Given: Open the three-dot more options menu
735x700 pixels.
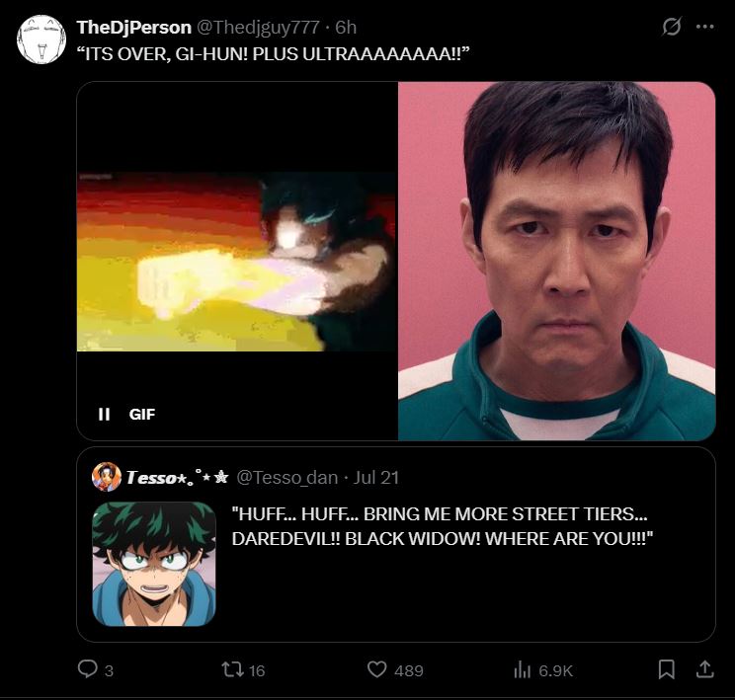Looking at the screenshot, I should [x=704, y=27].
